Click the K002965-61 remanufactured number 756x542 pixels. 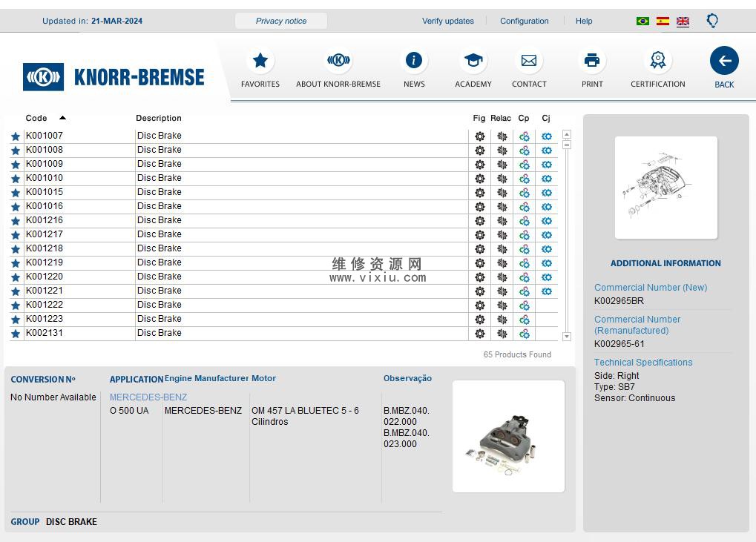619,344
